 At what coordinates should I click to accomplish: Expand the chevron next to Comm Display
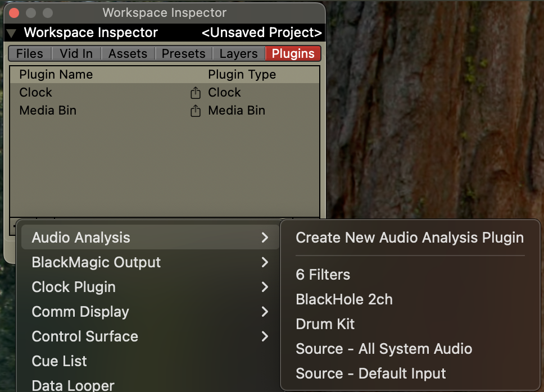point(265,312)
